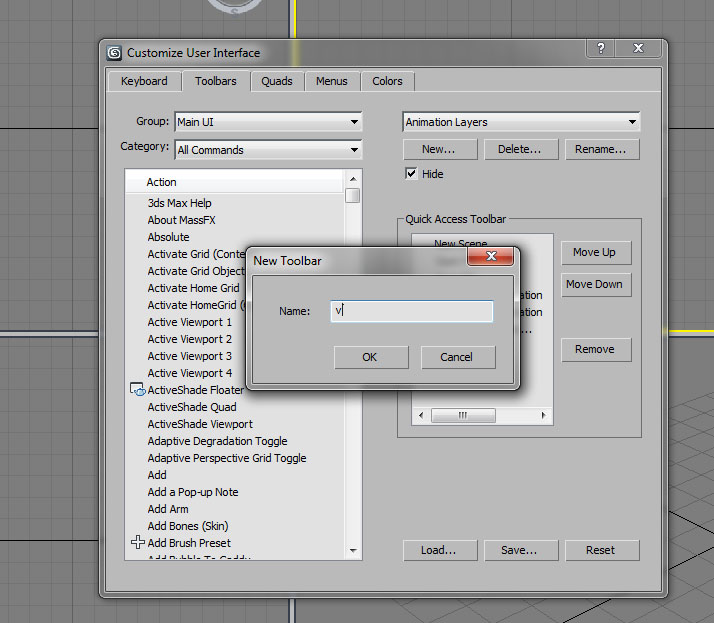714x623 pixels.
Task: Click into the Name text field
Action: 411,311
